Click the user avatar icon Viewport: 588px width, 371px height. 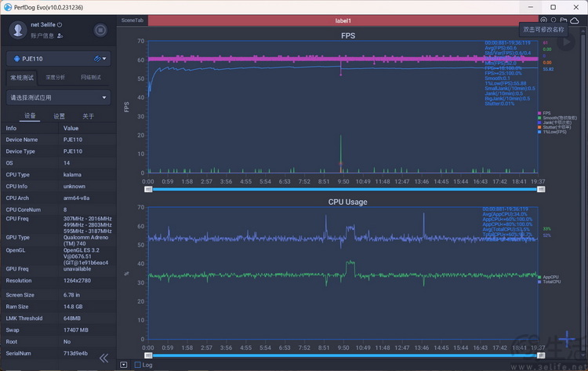(17, 30)
